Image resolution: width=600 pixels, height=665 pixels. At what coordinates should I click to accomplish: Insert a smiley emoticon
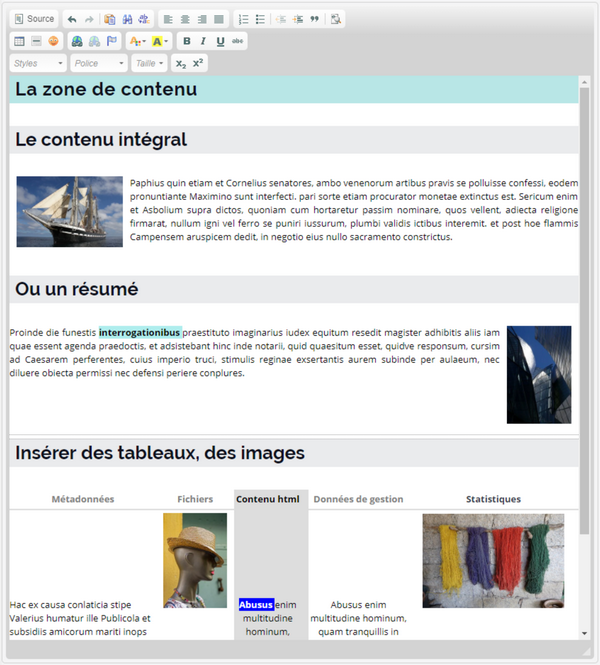pyautogui.click(x=53, y=41)
